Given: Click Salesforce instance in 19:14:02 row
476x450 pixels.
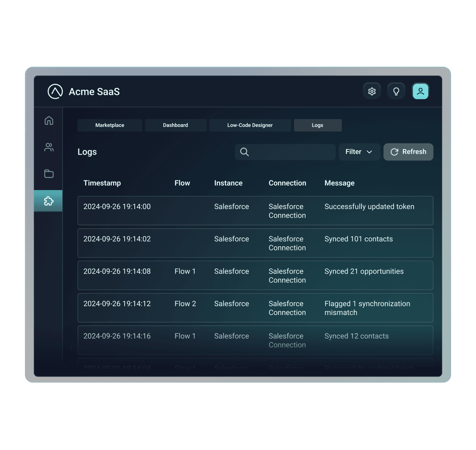Looking at the screenshot, I should coord(232,239).
